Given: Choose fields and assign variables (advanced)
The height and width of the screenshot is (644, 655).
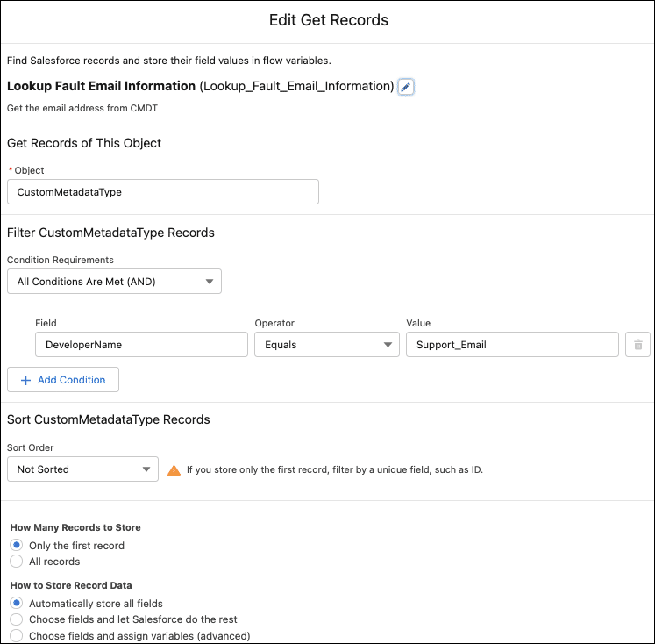Looking at the screenshot, I should pyautogui.click(x=17, y=635).
